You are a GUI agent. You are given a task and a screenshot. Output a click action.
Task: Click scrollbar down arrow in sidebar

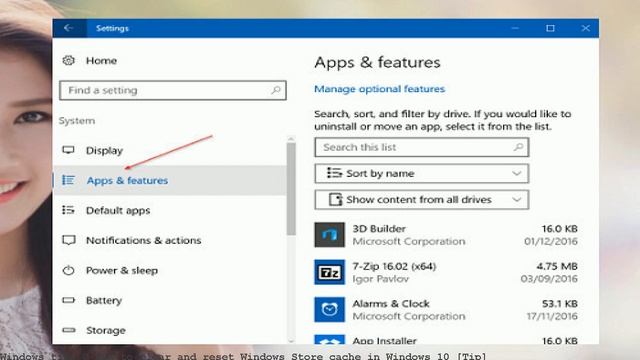click(291, 340)
